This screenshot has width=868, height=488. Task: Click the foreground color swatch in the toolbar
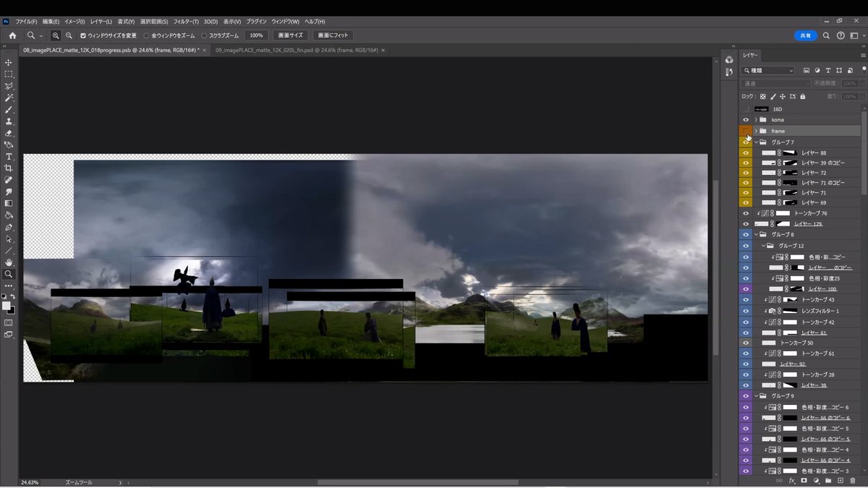7,306
